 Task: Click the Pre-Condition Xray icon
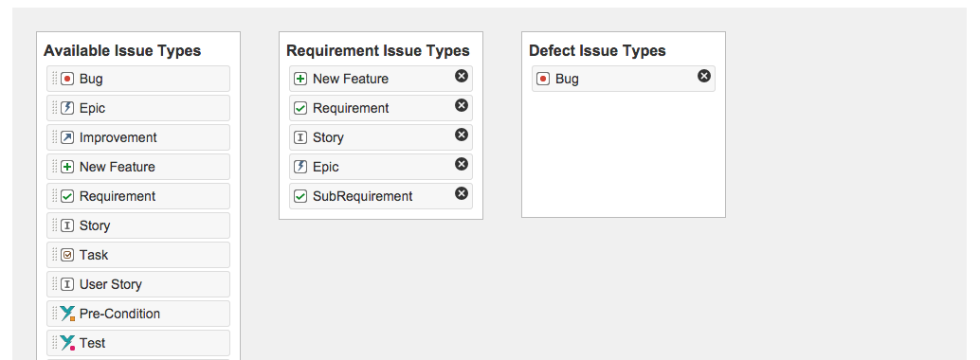coord(67,314)
